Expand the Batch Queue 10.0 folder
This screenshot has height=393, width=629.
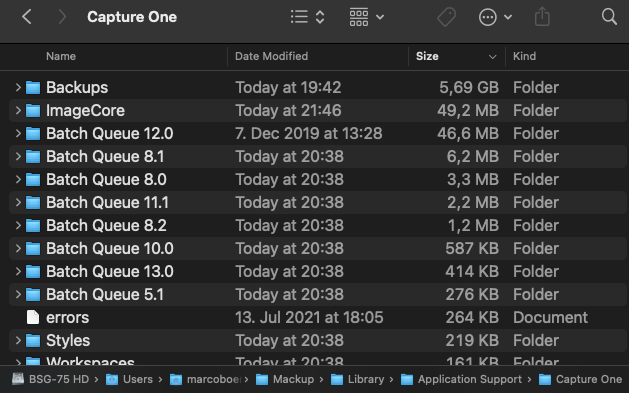(18, 248)
